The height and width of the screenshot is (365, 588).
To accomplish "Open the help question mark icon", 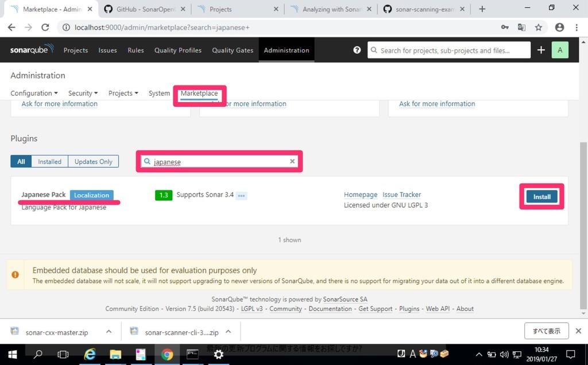I will (357, 50).
